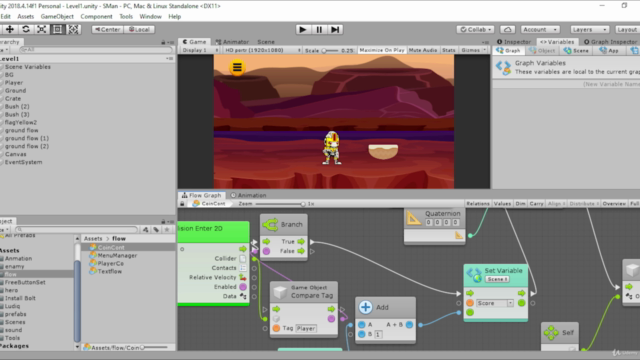This screenshot has width=640, height=360.
Task: Click the Branch node icon
Action: coord(270,224)
